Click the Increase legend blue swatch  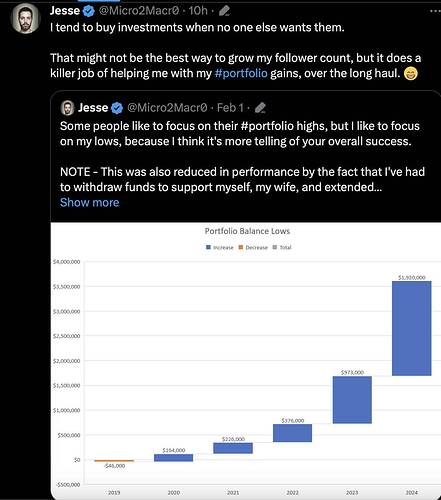pos(208,247)
